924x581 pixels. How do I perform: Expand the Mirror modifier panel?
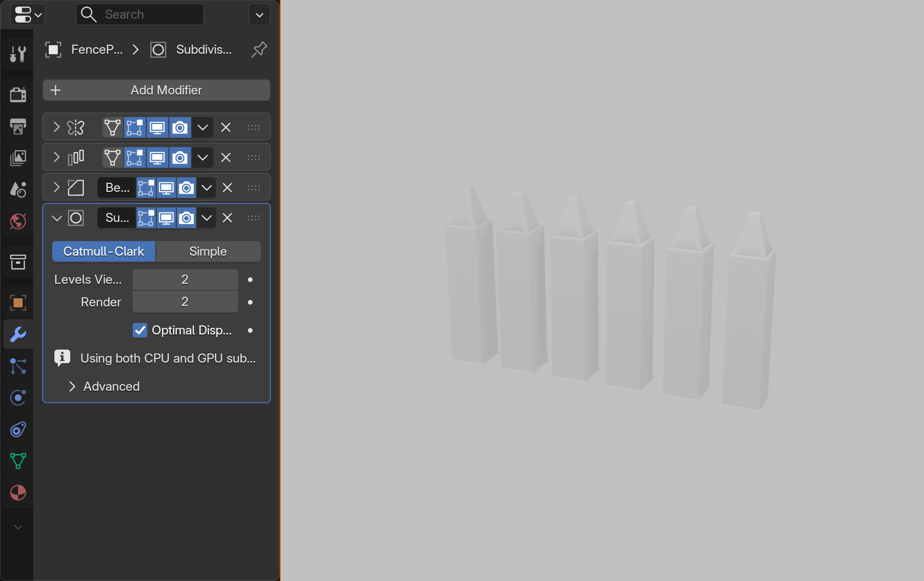point(57,127)
